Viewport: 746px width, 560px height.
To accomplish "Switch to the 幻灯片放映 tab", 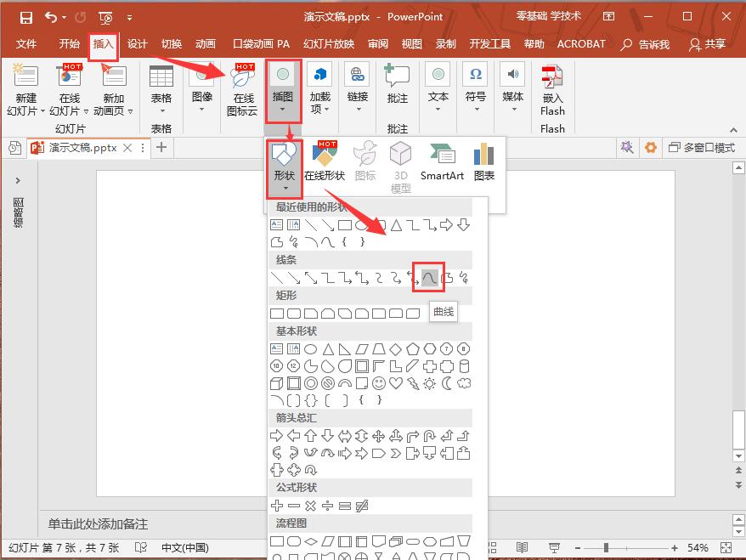I will pos(329,44).
